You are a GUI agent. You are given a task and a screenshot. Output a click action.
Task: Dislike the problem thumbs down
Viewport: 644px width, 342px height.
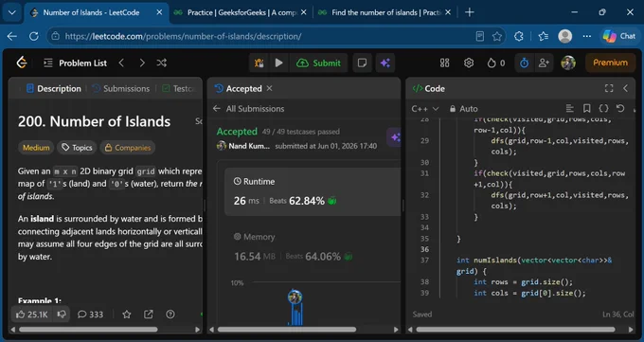(62, 315)
